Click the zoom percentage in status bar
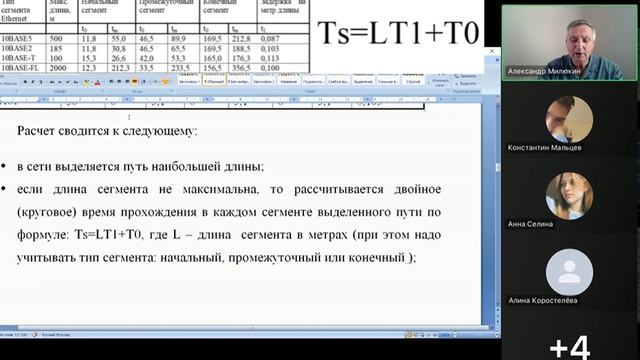Image resolution: width=640 pixels, height=360 pixels. point(445,335)
